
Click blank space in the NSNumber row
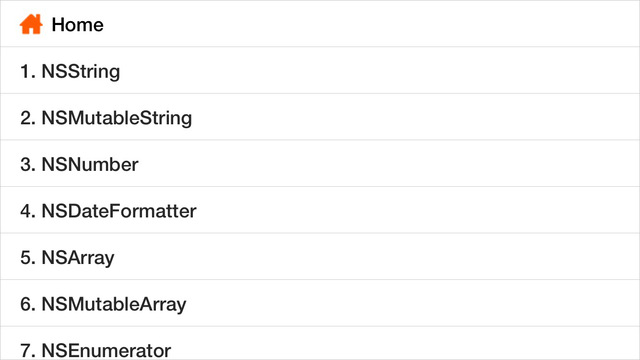coord(388,163)
